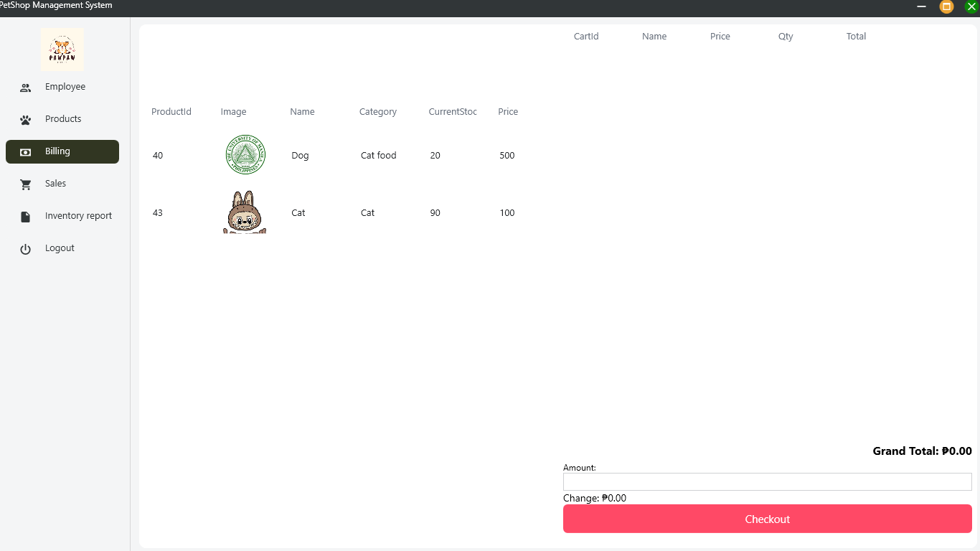Click the Grand Total text
The width and height of the screenshot is (980, 551).
tap(923, 451)
